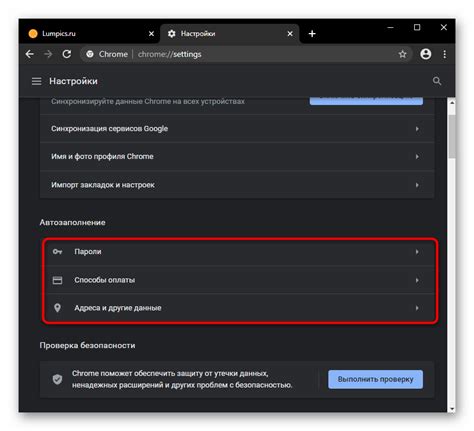Switch to the Lumpics.ru tab

coord(89,34)
